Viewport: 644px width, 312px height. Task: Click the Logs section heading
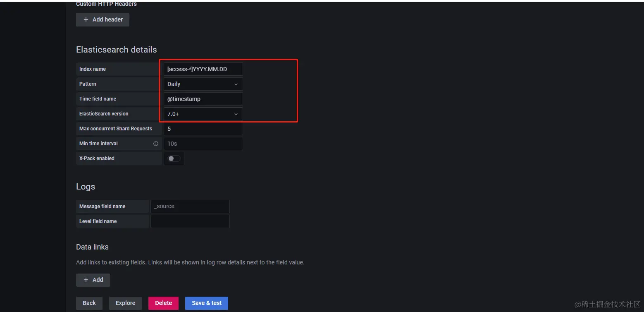[x=86, y=187]
